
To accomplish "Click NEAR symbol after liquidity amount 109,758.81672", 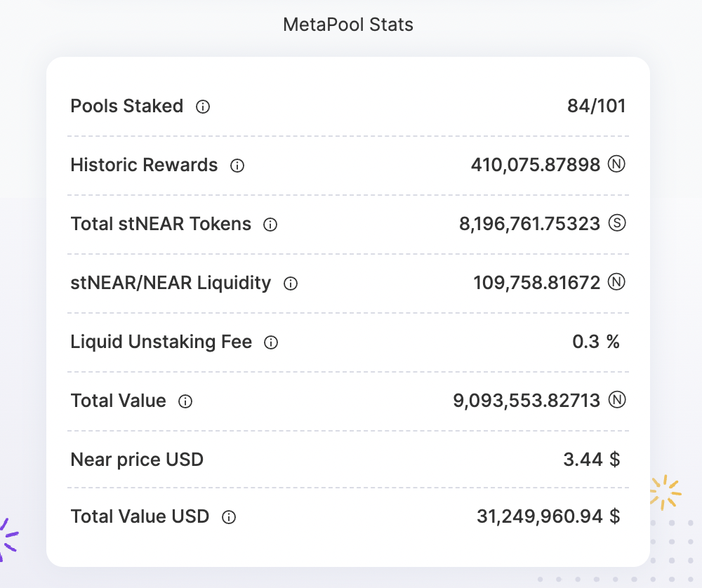I will [x=616, y=282].
